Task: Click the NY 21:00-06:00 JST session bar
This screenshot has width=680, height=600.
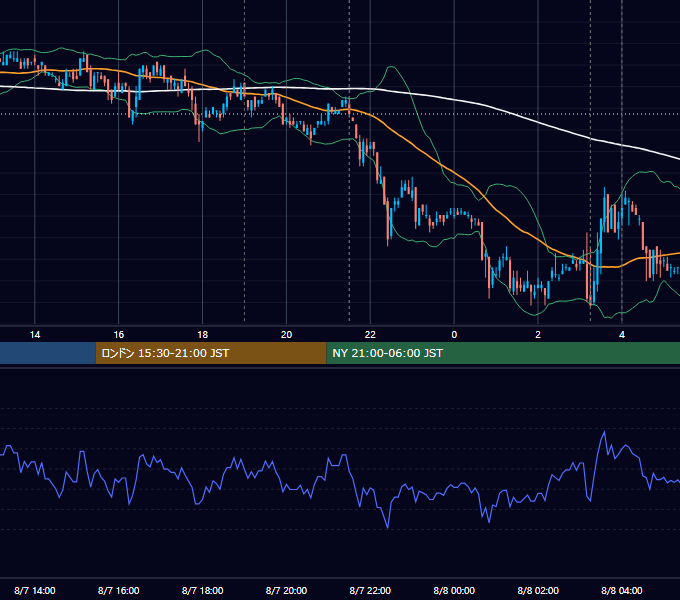Action: [503, 353]
